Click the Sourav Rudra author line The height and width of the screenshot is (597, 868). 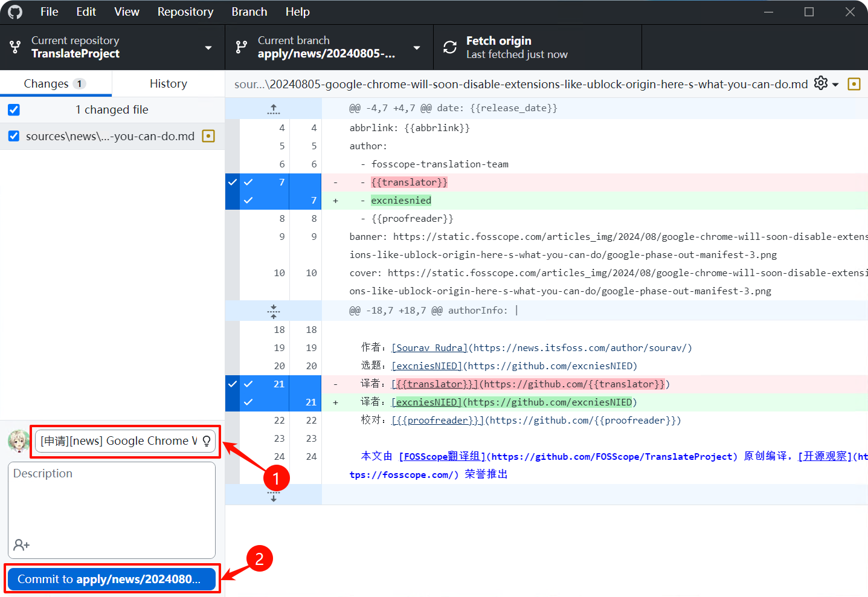pyautogui.click(x=527, y=347)
